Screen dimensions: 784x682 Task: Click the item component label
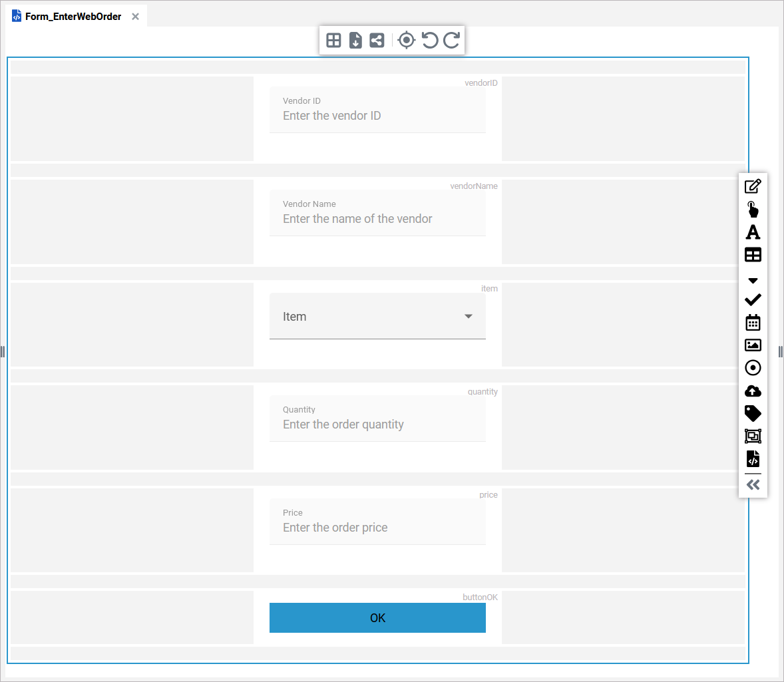(x=489, y=289)
